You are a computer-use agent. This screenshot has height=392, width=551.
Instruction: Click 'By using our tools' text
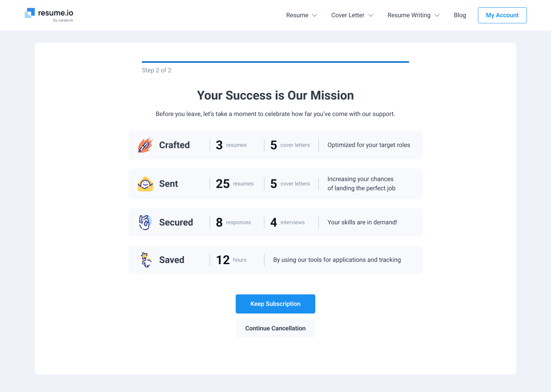pyautogui.click(x=337, y=260)
